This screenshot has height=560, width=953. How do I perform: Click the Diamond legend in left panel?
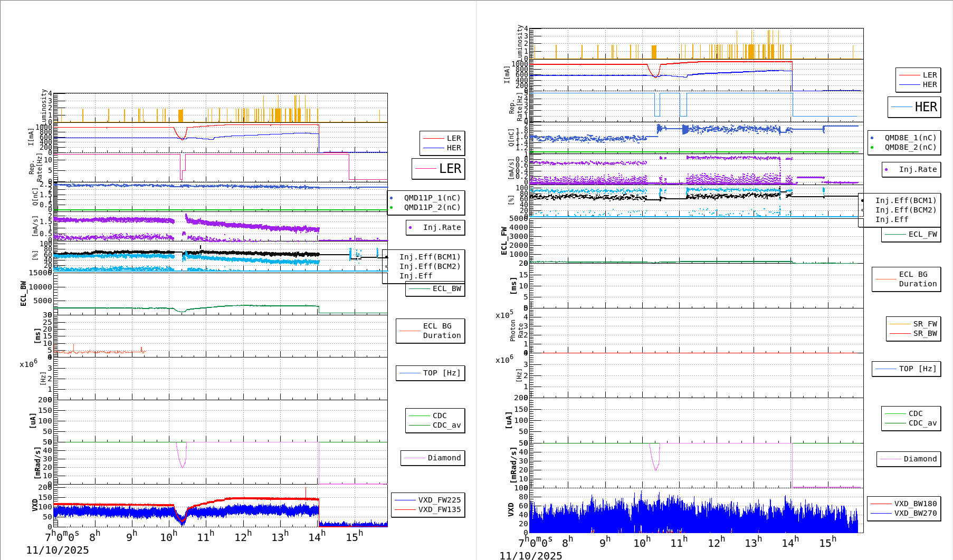point(433,458)
